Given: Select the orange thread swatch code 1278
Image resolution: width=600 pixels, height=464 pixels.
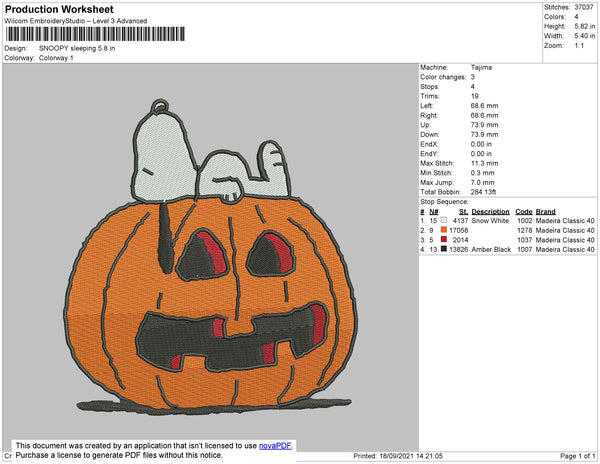Looking at the screenshot, I should click(444, 230).
